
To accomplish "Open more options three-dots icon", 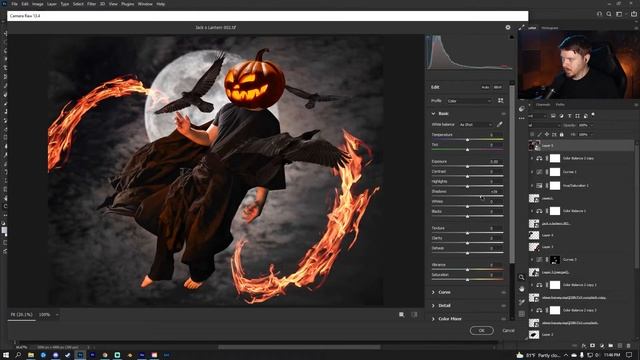I will click(x=521, y=118).
